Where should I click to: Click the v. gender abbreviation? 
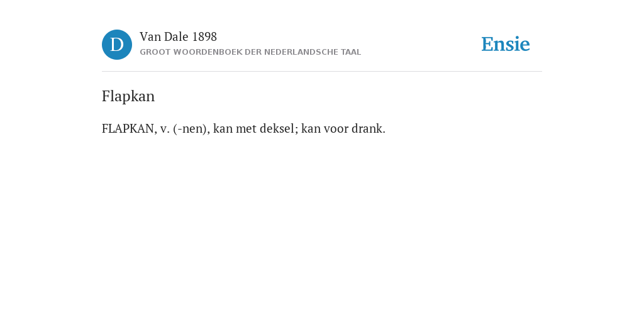[x=165, y=128]
